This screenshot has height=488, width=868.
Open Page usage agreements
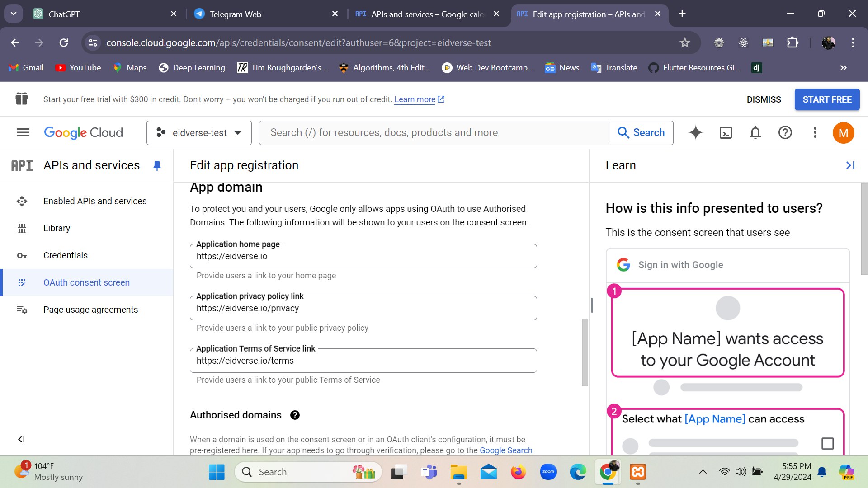tap(86, 310)
